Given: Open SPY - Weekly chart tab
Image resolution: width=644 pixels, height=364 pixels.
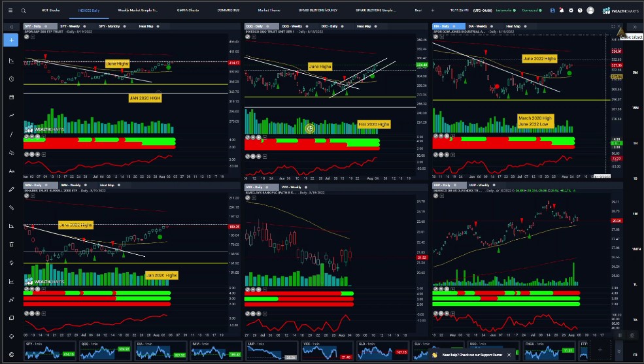Looking at the screenshot, I should coord(70,26).
